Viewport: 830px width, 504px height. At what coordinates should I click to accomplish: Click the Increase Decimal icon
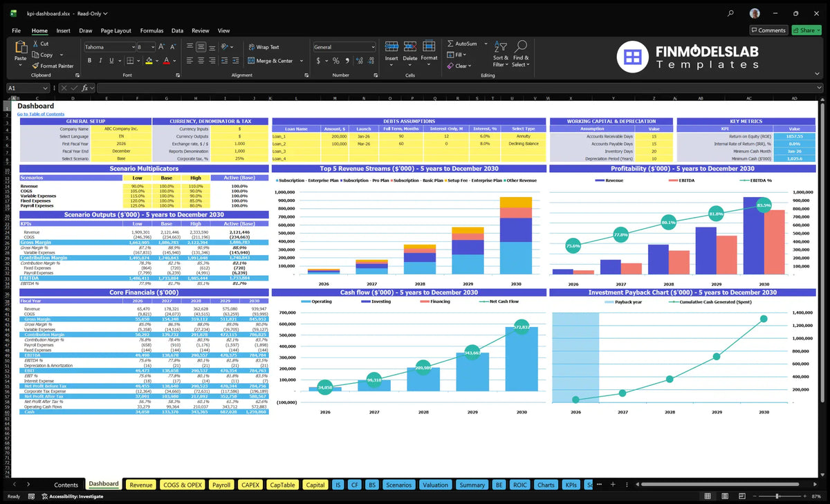tap(358, 61)
